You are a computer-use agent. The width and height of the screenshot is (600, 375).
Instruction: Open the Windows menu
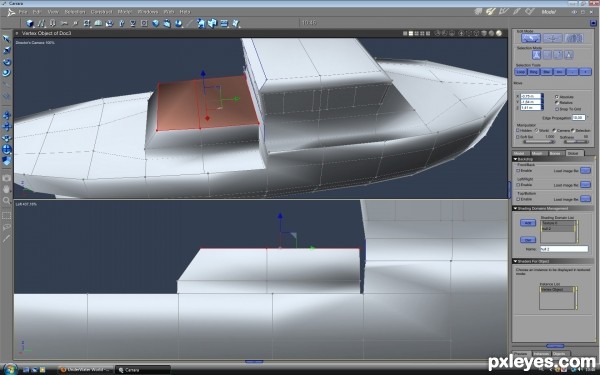point(148,12)
